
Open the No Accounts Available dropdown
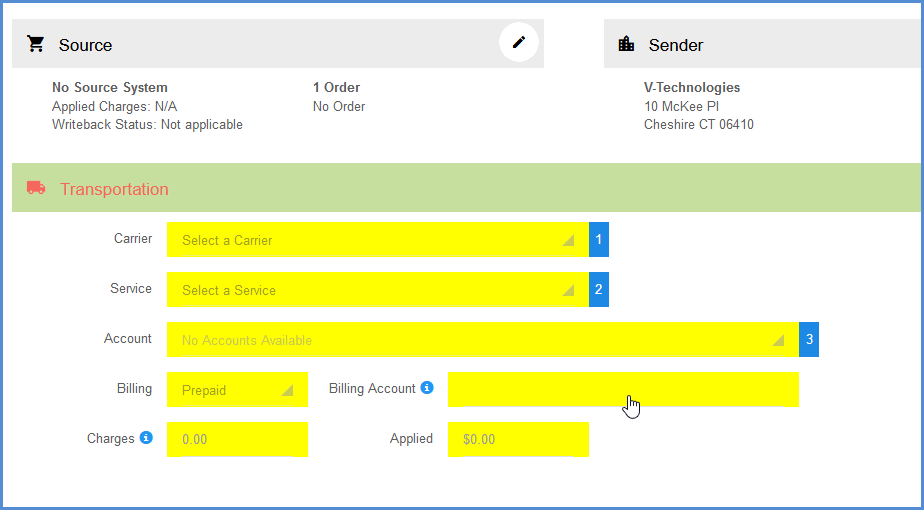point(482,340)
